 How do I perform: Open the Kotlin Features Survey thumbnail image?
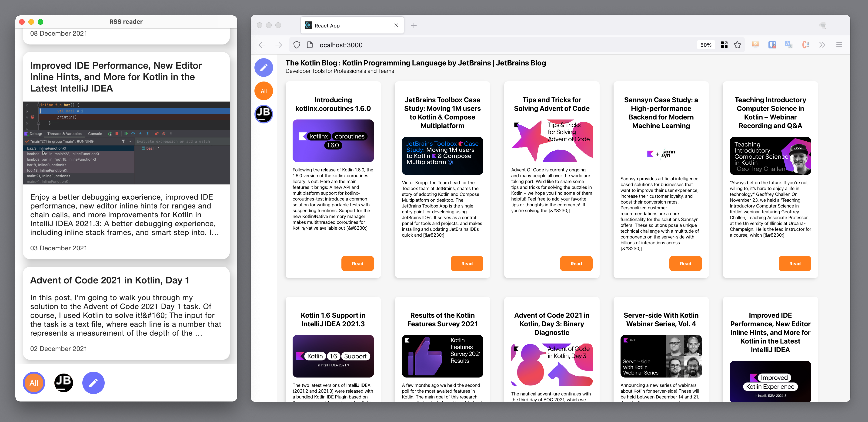(442, 356)
